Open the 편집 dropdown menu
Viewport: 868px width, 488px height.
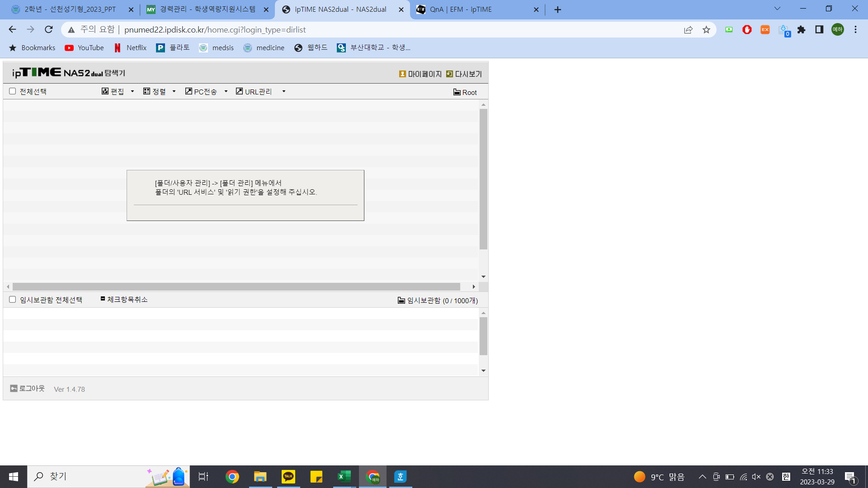(x=132, y=92)
